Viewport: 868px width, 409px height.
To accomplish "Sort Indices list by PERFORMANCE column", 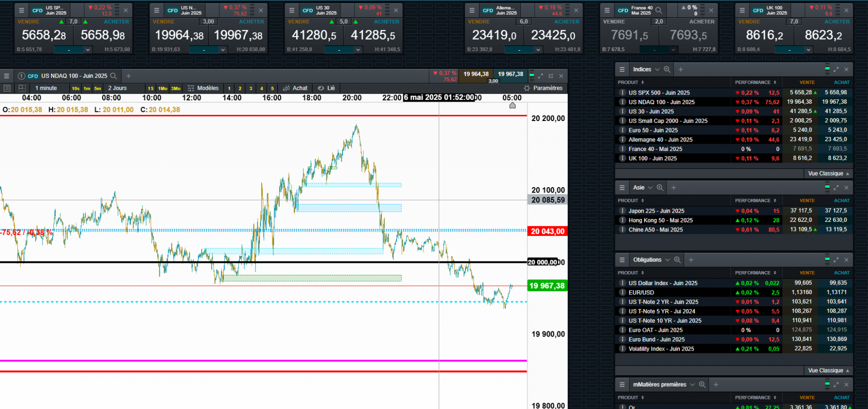I will (756, 82).
